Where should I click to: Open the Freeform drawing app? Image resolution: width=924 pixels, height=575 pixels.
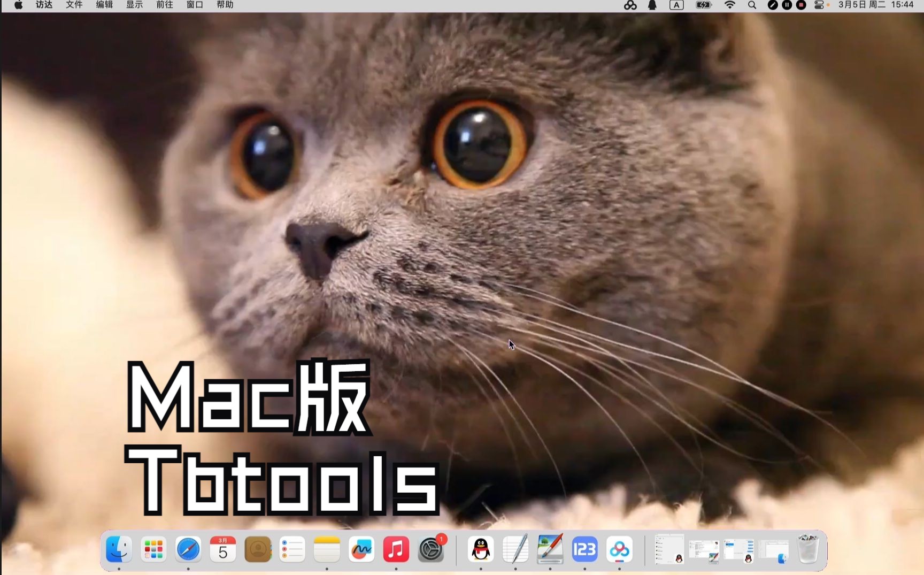(x=361, y=550)
